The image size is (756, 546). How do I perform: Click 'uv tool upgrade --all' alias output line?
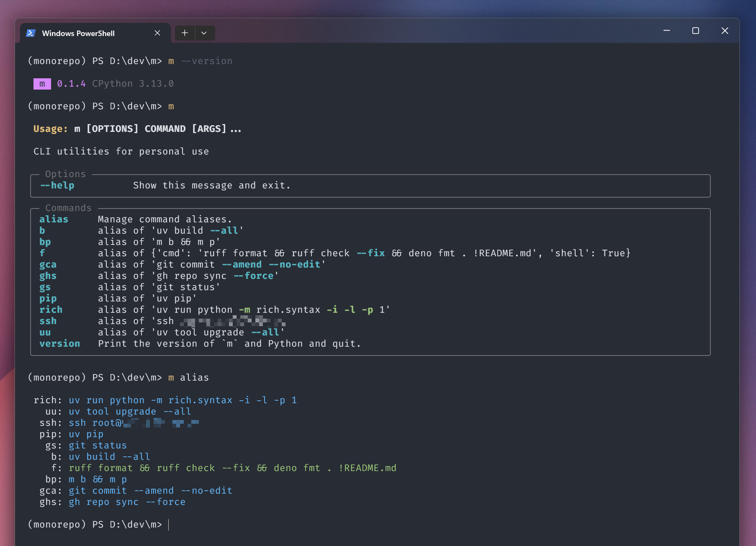click(130, 412)
